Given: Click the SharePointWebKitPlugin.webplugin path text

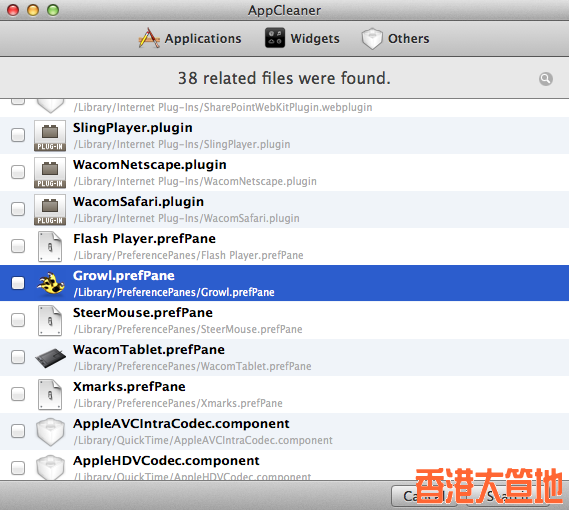Looking at the screenshot, I should pos(223,107).
